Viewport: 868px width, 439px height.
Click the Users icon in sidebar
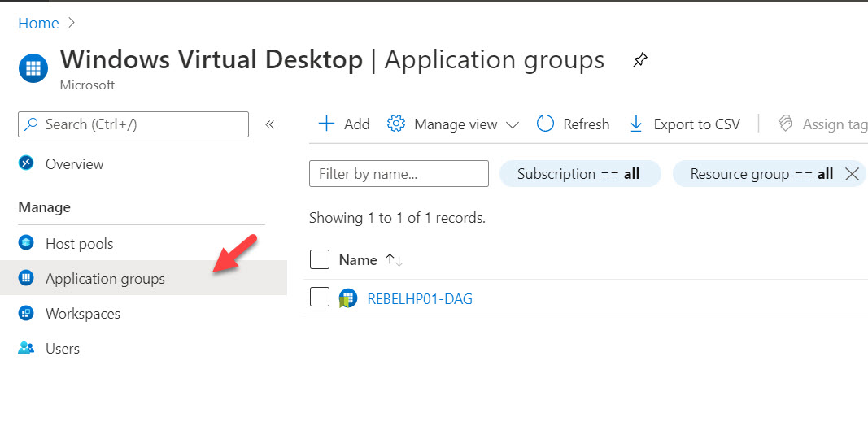coord(26,348)
